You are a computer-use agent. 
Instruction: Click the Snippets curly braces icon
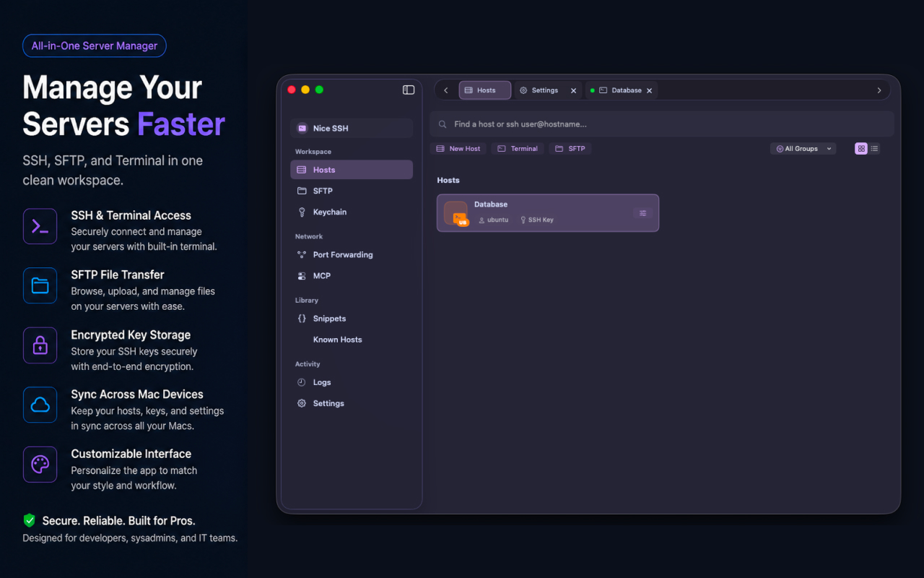[302, 318]
